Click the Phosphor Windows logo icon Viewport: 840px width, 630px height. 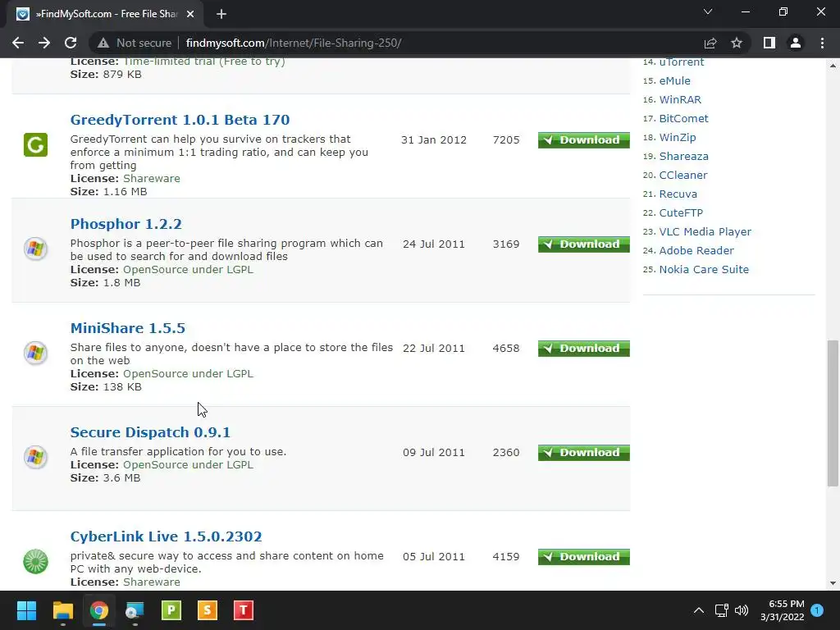coord(35,249)
